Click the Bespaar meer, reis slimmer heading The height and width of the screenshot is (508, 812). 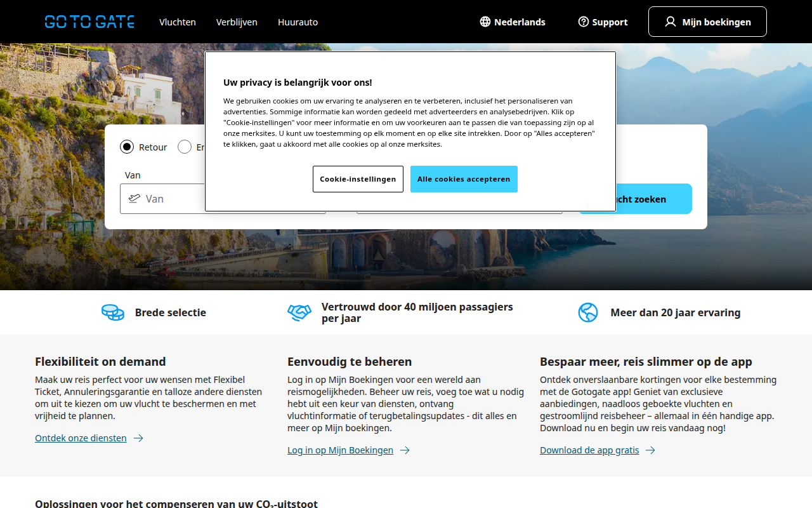tap(646, 361)
